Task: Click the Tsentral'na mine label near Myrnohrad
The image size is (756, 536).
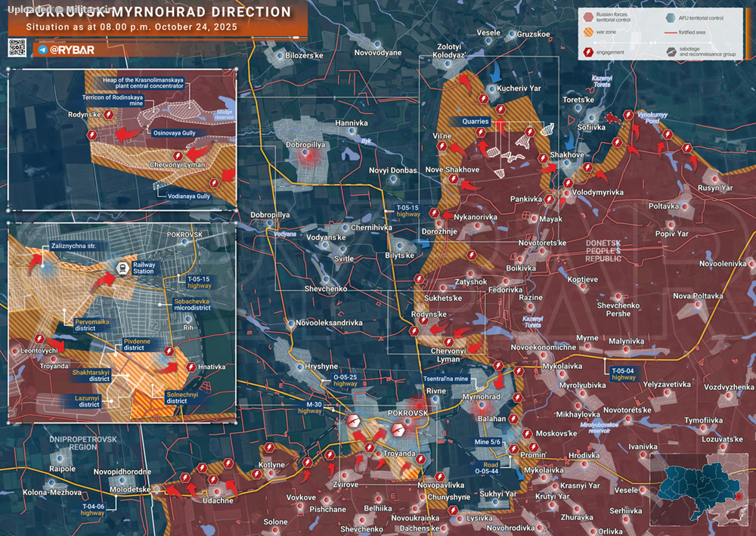Action: pyautogui.click(x=448, y=378)
